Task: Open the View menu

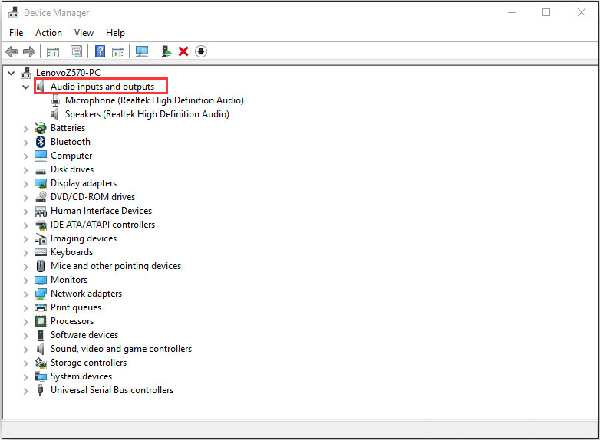Action: [84, 33]
